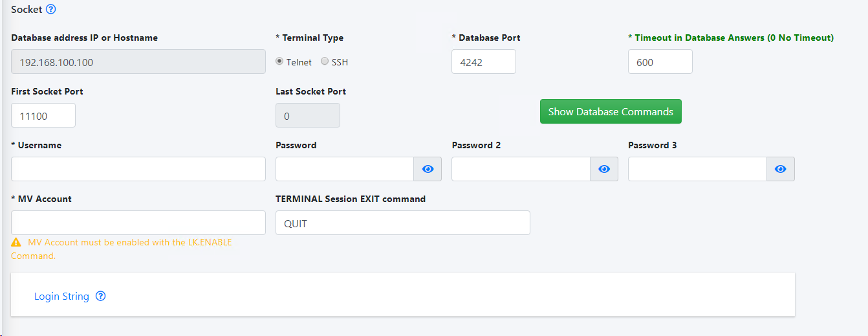Edit the TERMINAL Session EXIT command field
The height and width of the screenshot is (336, 868).
point(403,223)
